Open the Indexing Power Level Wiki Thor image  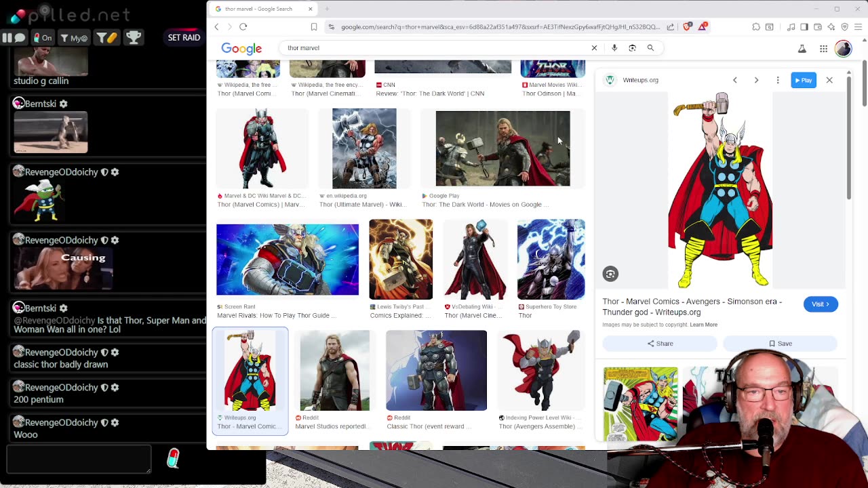541,371
